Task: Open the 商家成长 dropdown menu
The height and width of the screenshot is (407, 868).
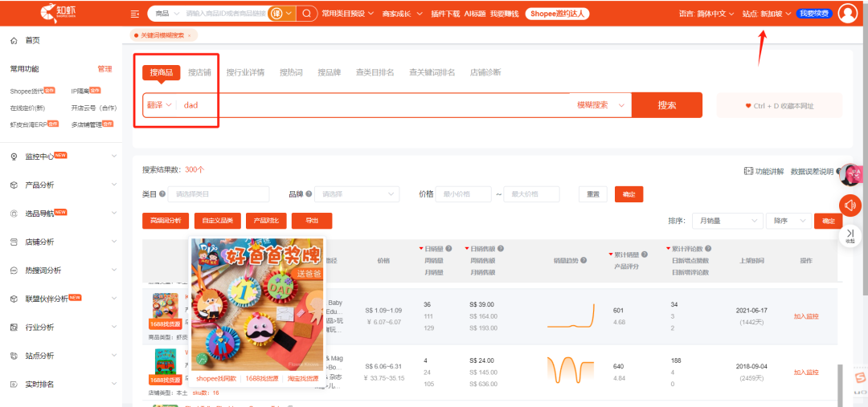Action: click(x=403, y=14)
